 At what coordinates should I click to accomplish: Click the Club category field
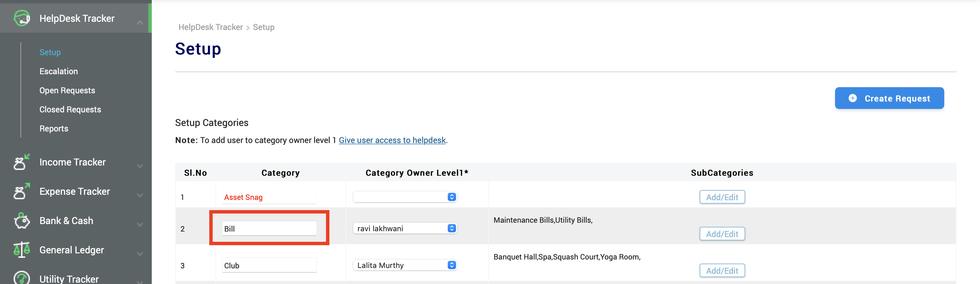tap(269, 265)
